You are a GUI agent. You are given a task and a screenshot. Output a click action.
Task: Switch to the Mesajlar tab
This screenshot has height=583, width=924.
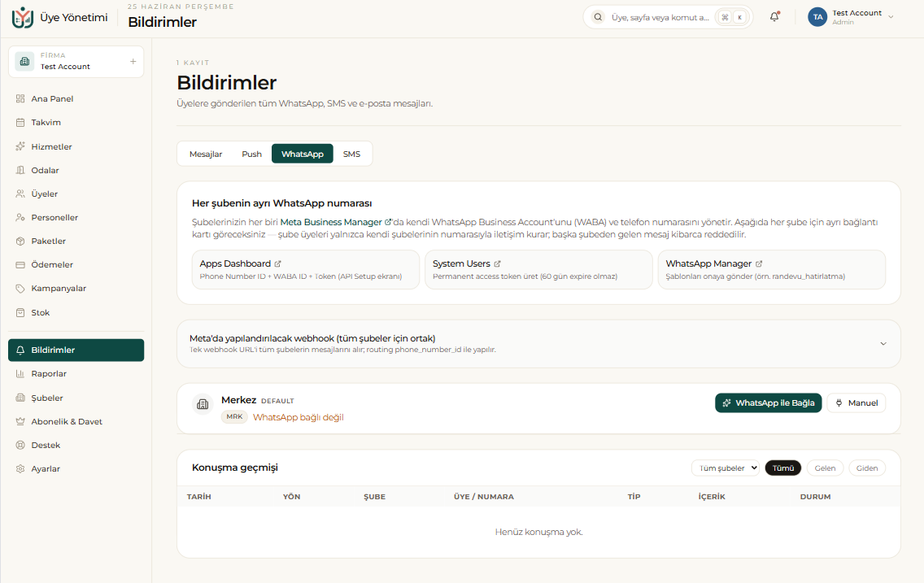(206, 154)
